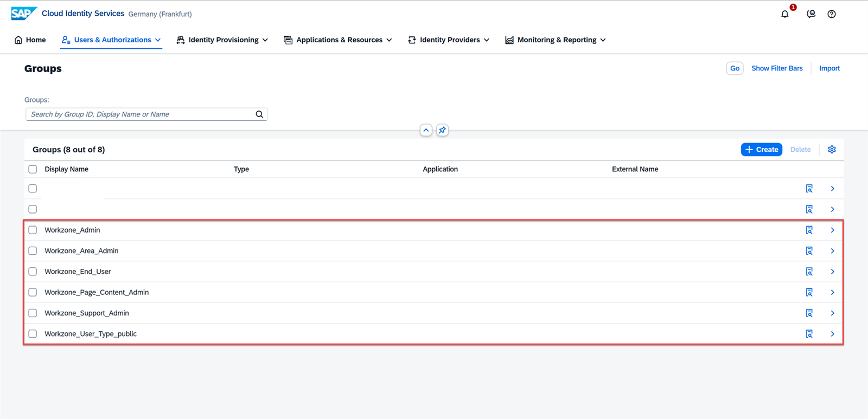Open the Workzone_Admin row chevron
The image size is (868, 419).
click(x=832, y=230)
